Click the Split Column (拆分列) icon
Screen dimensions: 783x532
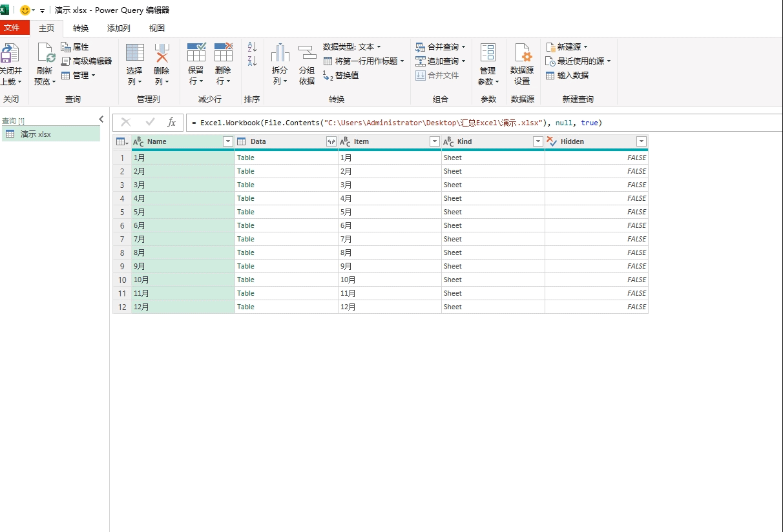pyautogui.click(x=280, y=53)
